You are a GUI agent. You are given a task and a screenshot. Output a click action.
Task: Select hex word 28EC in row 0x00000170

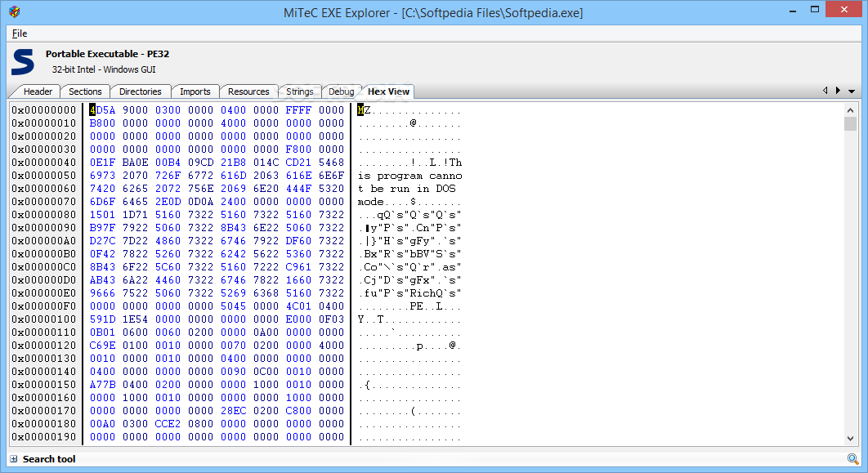(x=233, y=411)
